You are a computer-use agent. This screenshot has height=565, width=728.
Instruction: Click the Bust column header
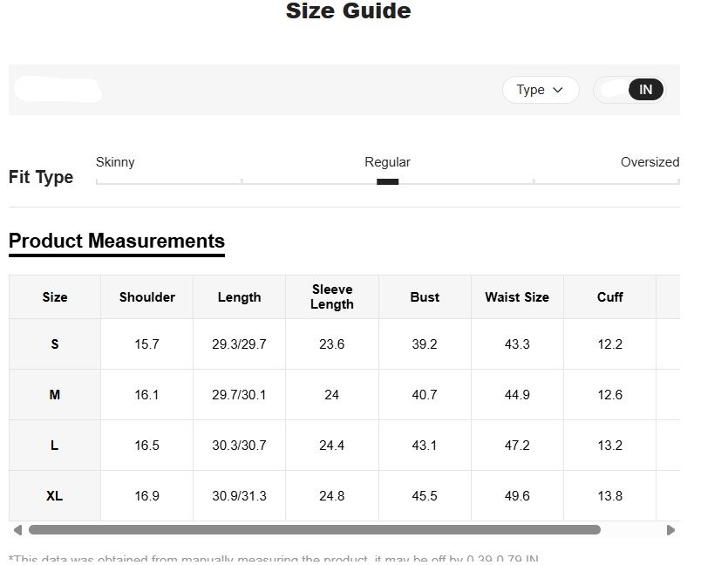point(425,297)
